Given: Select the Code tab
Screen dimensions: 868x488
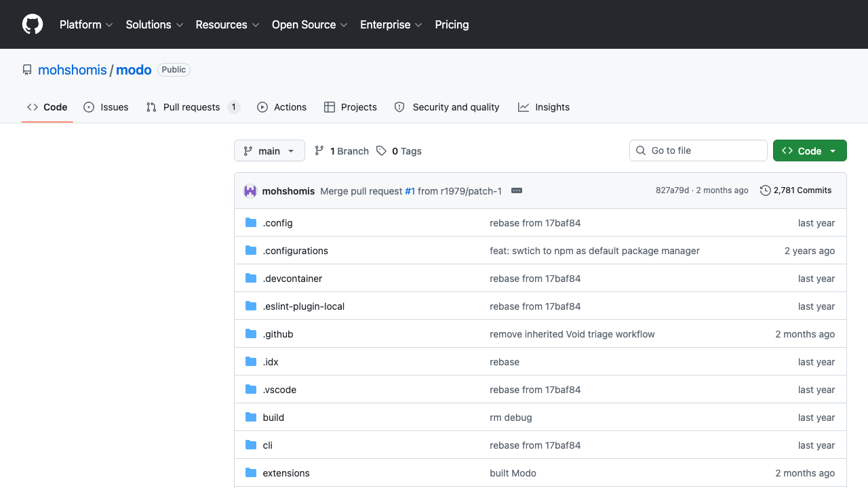Looking at the screenshot, I should (x=47, y=107).
